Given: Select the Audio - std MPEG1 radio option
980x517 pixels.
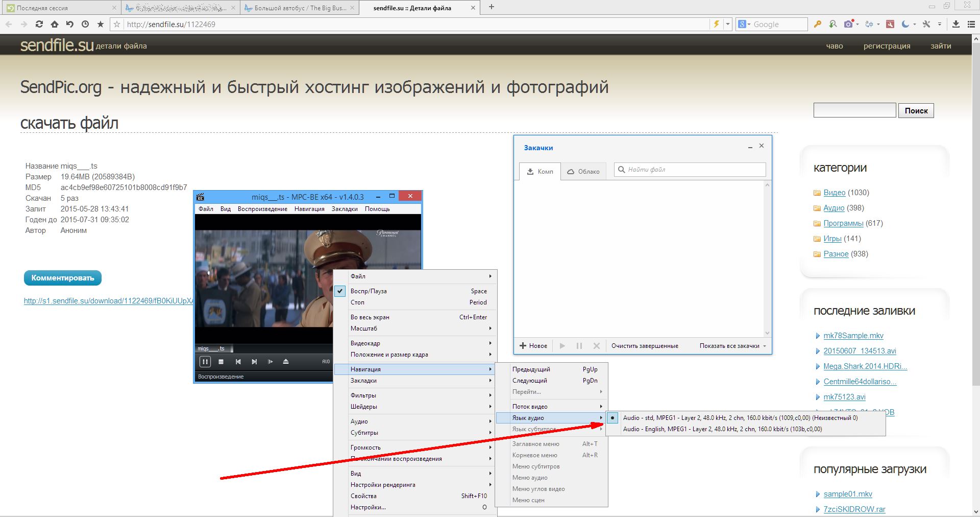Looking at the screenshot, I should point(740,418).
